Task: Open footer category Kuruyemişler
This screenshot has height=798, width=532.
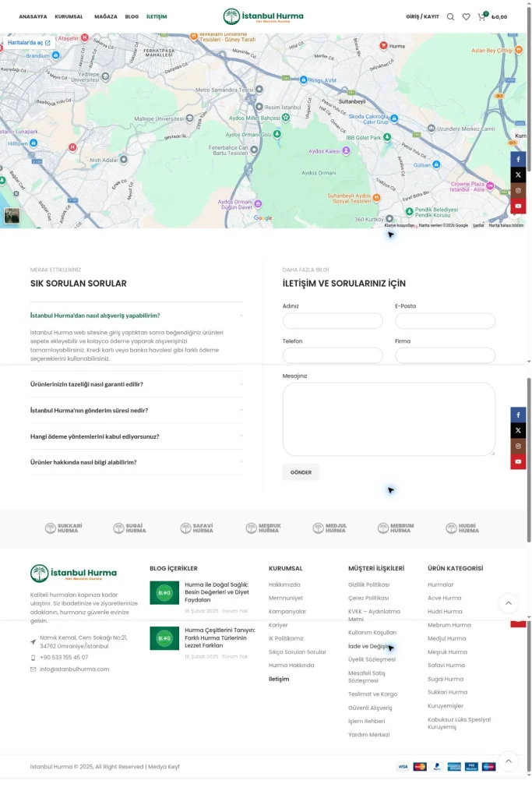Action: click(446, 706)
